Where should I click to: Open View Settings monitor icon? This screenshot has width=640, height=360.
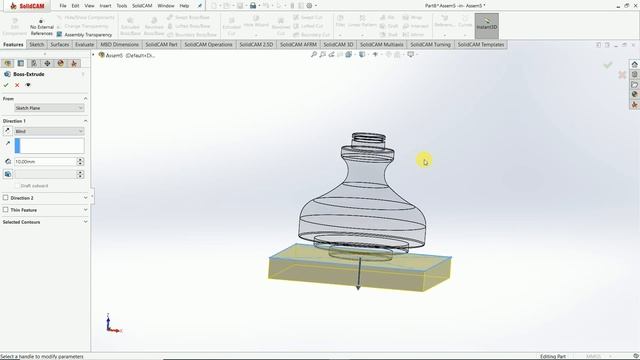[411, 54]
